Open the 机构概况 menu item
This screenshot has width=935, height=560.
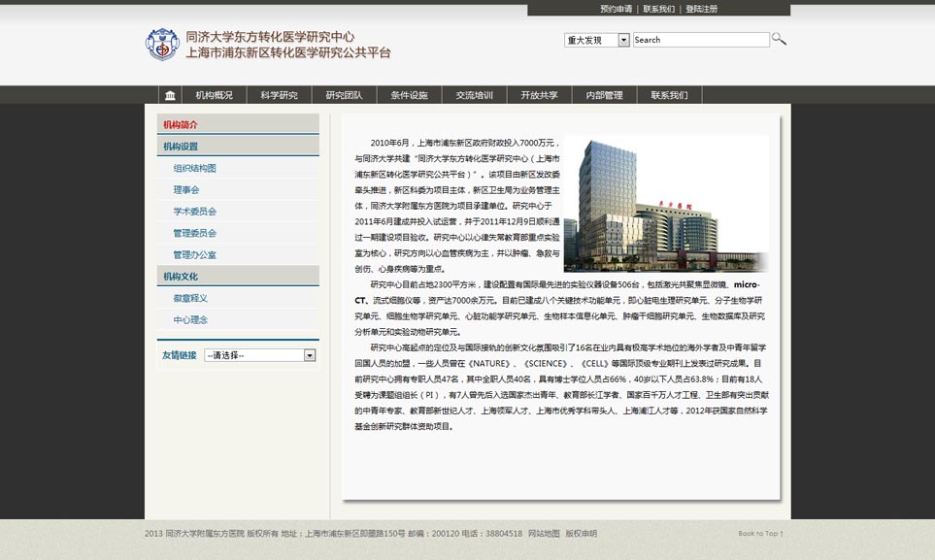click(x=214, y=95)
